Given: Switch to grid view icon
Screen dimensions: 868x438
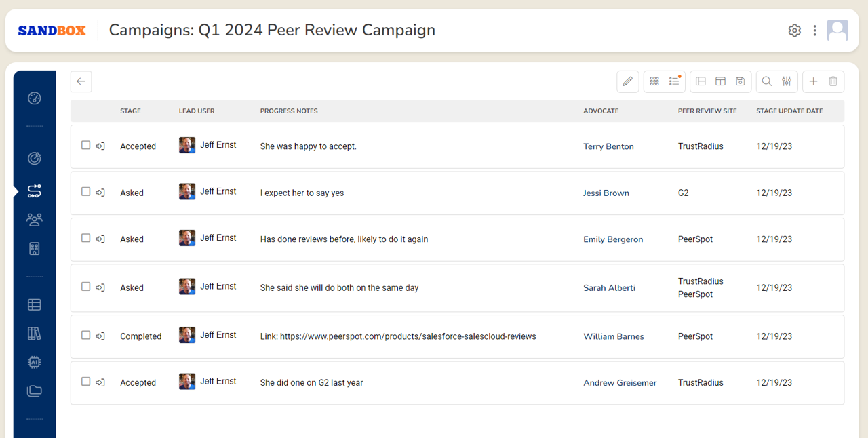Looking at the screenshot, I should pos(654,81).
